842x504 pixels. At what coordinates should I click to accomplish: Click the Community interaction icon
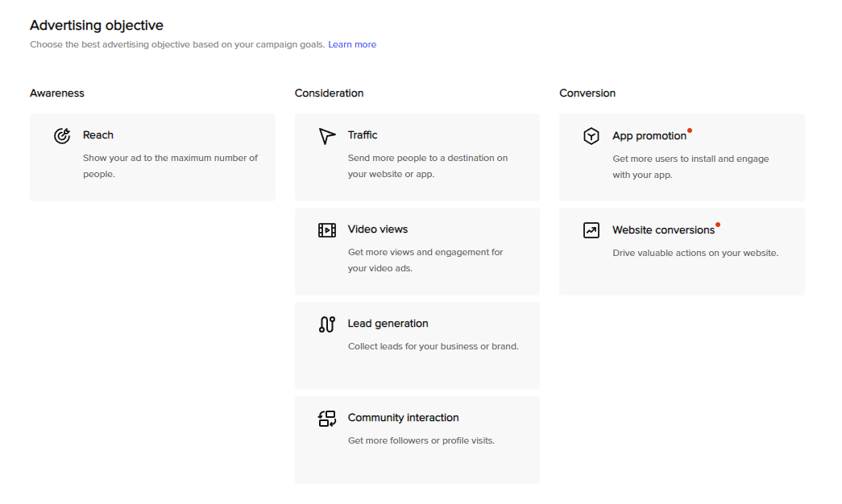click(x=327, y=419)
